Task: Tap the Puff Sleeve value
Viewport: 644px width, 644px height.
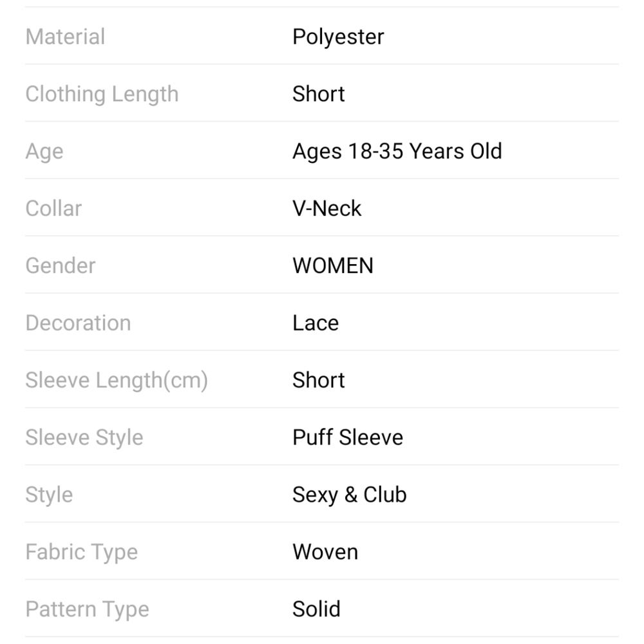Action: [348, 437]
